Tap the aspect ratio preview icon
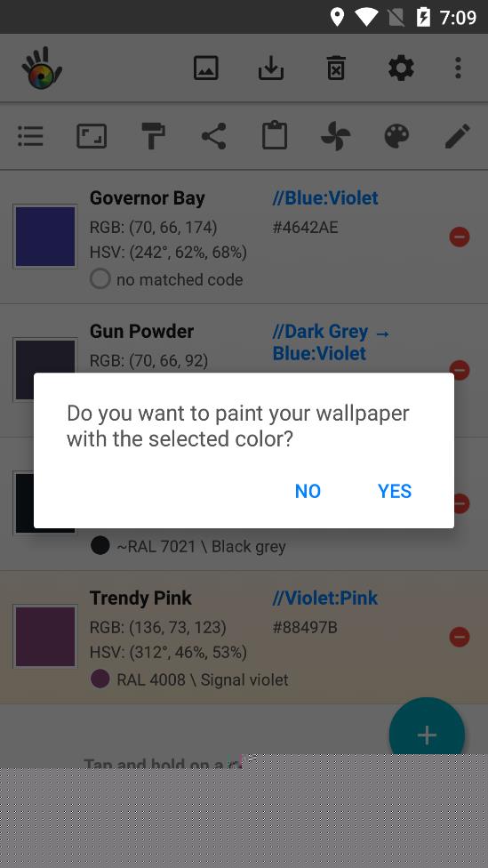The height and width of the screenshot is (868, 488). tap(92, 136)
